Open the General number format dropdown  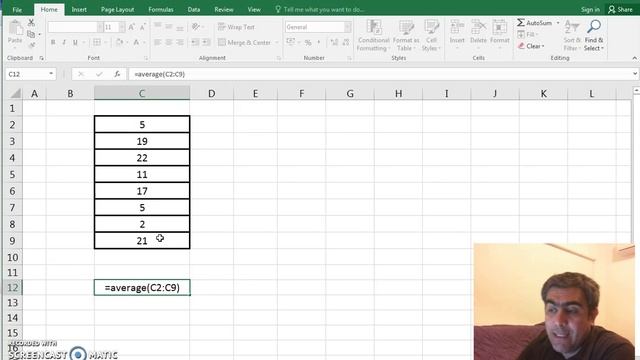point(347,27)
